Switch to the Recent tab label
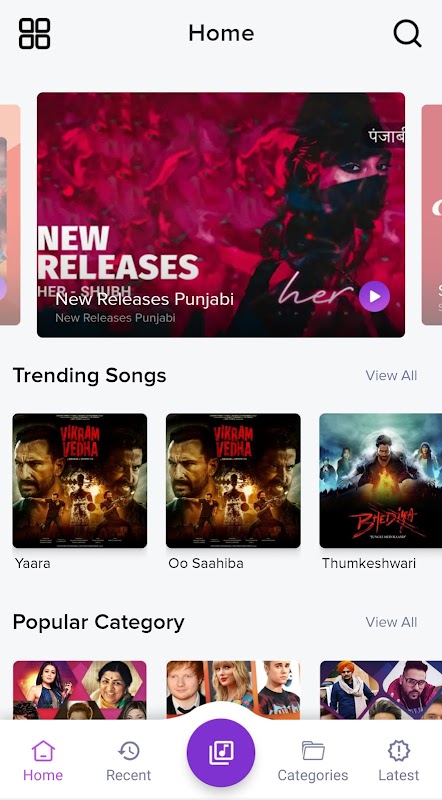Viewport: 442px width, 800px height. pos(129,775)
